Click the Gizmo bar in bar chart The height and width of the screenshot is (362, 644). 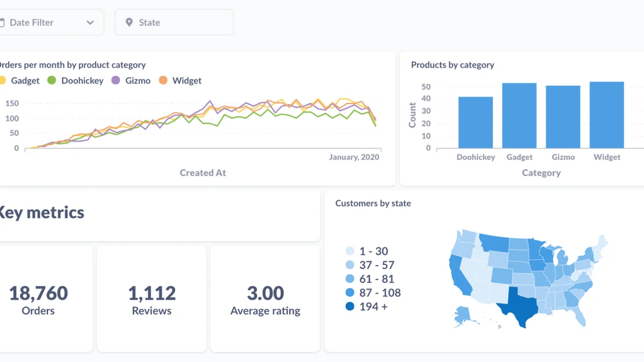pyautogui.click(x=563, y=117)
